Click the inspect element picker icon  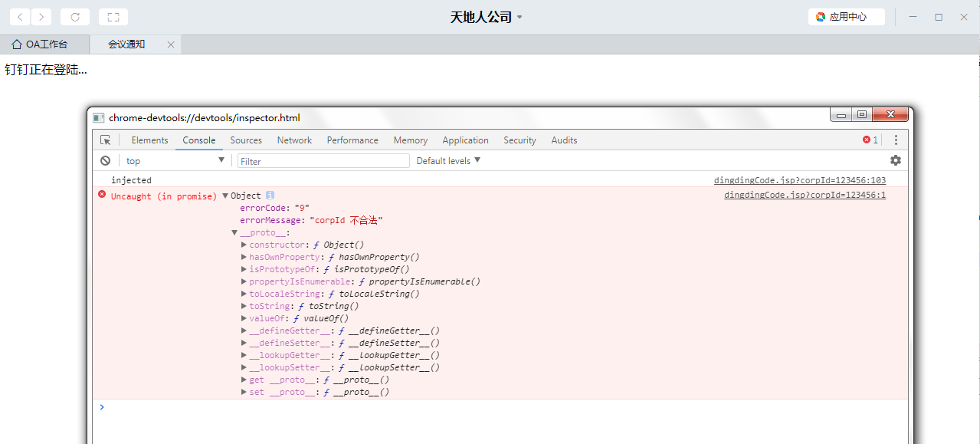coord(106,140)
